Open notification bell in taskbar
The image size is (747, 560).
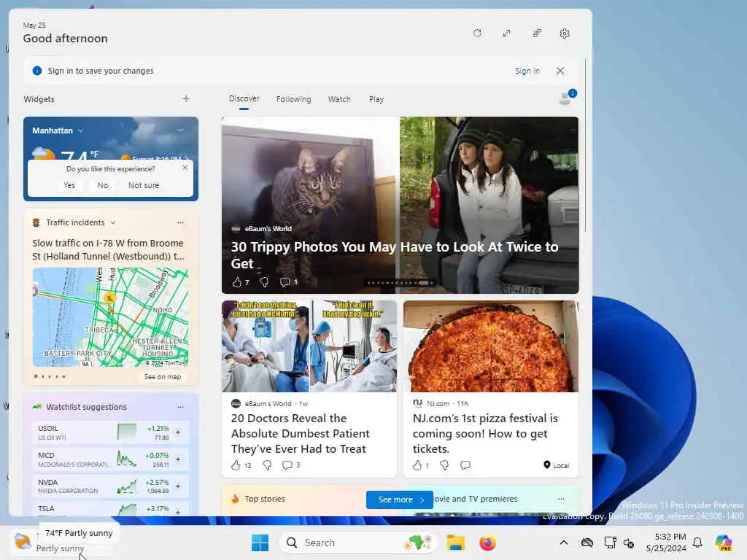pos(697,542)
